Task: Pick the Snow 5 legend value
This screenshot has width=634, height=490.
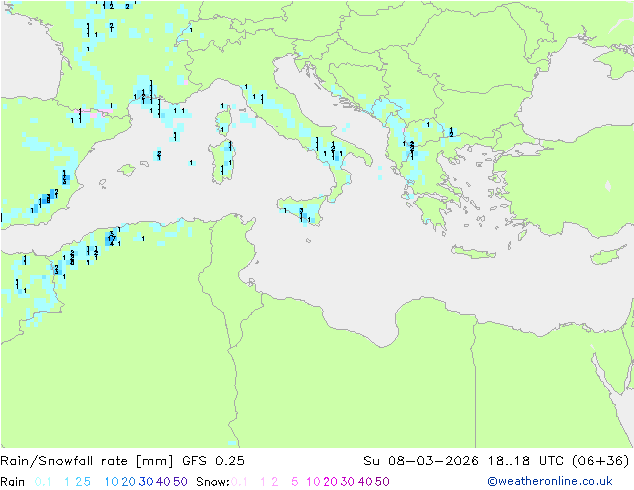Action: click(x=295, y=482)
